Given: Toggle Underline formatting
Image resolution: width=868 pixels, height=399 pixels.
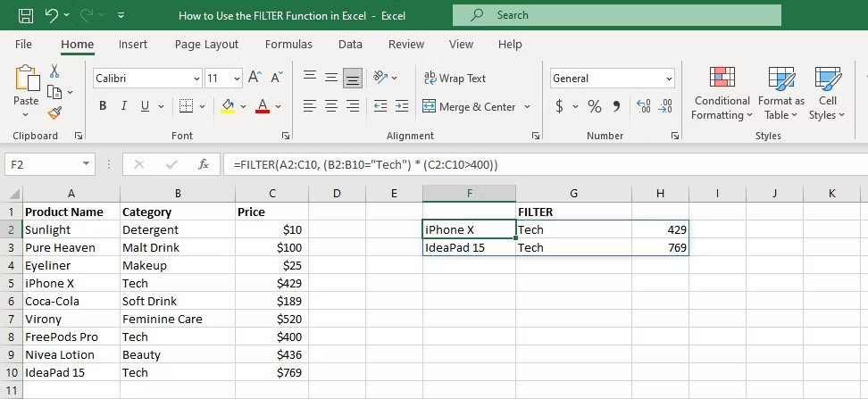Looking at the screenshot, I should coord(145,106).
